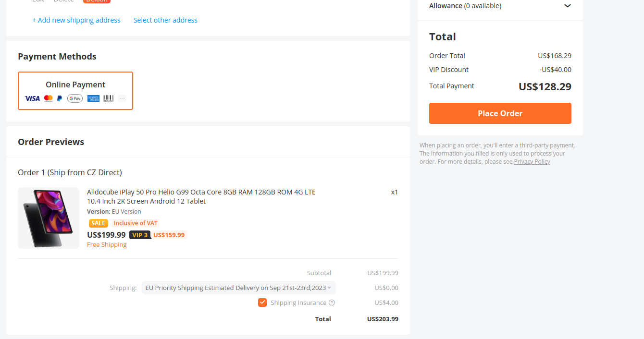
Task: Open Shipping Insurance help question-mark icon
Action: 332,303
